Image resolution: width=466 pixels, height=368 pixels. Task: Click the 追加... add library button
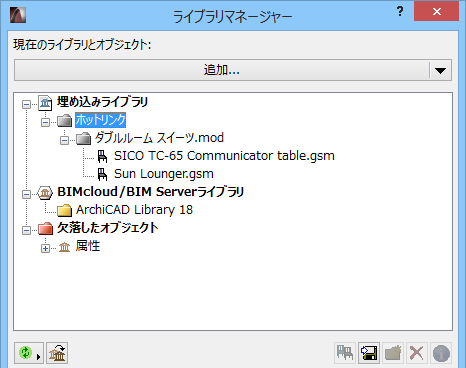(x=222, y=70)
